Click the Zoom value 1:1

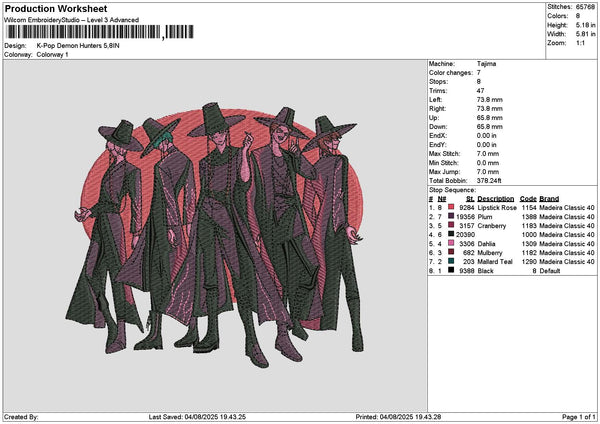click(580, 43)
